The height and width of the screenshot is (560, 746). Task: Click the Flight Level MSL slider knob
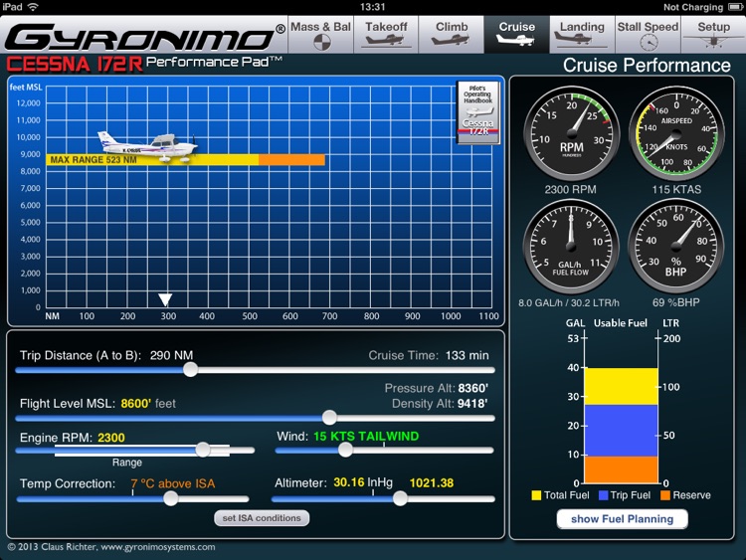tap(329, 418)
